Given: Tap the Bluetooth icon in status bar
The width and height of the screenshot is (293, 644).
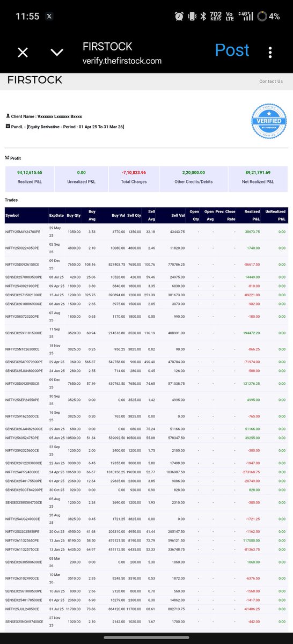Looking at the screenshot, I should 203,16.
